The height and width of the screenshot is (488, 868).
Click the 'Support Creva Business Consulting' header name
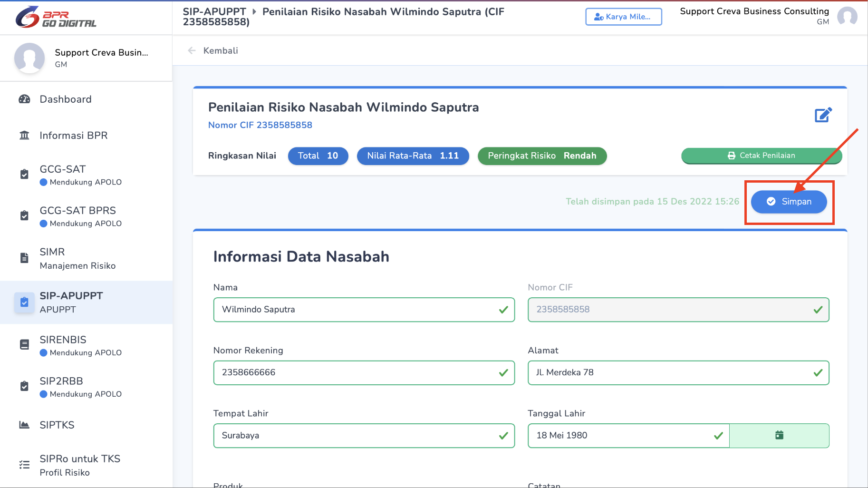click(x=754, y=11)
